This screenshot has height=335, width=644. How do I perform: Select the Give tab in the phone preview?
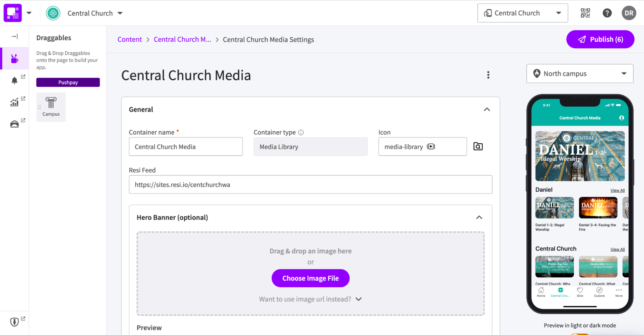click(x=580, y=292)
